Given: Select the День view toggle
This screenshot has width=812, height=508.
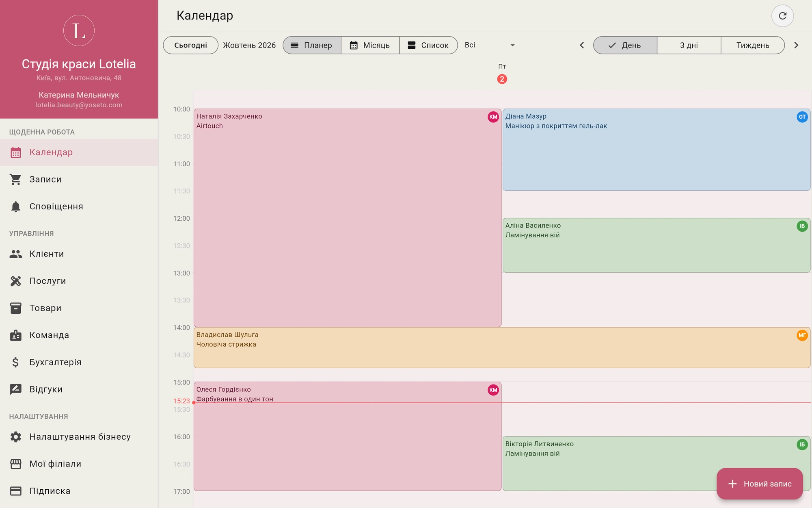Looking at the screenshot, I should pyautogui.click(x=625, y=45).
